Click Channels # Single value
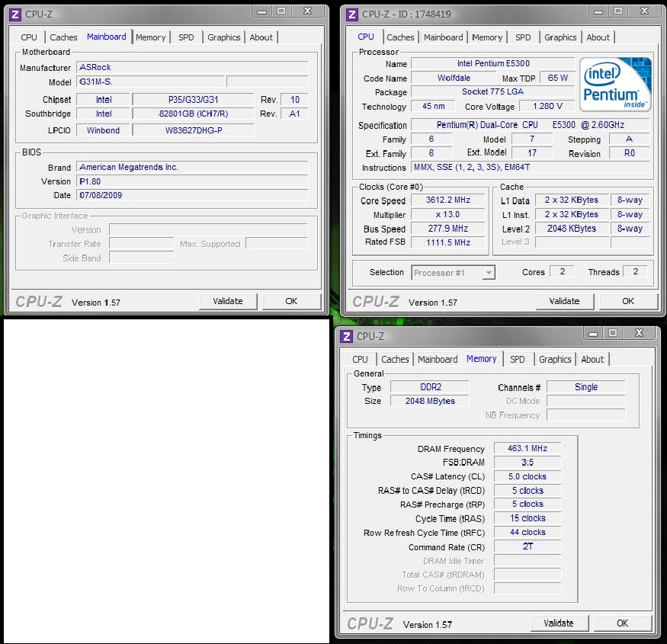 click(x=585, y=387)
